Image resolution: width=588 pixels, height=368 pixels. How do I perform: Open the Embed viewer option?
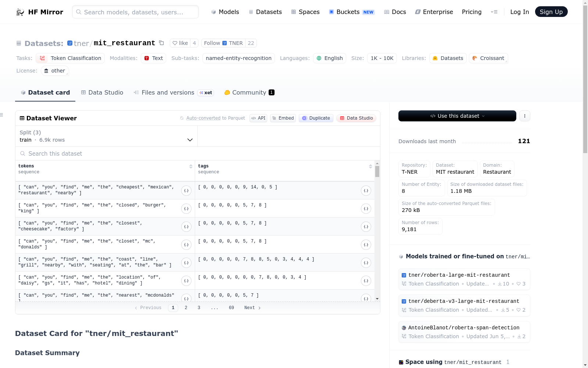pos(283,118)
